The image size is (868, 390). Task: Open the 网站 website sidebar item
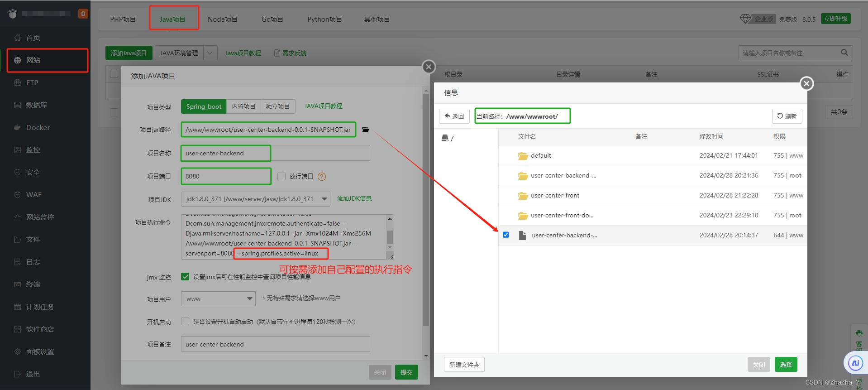(45, 60)
